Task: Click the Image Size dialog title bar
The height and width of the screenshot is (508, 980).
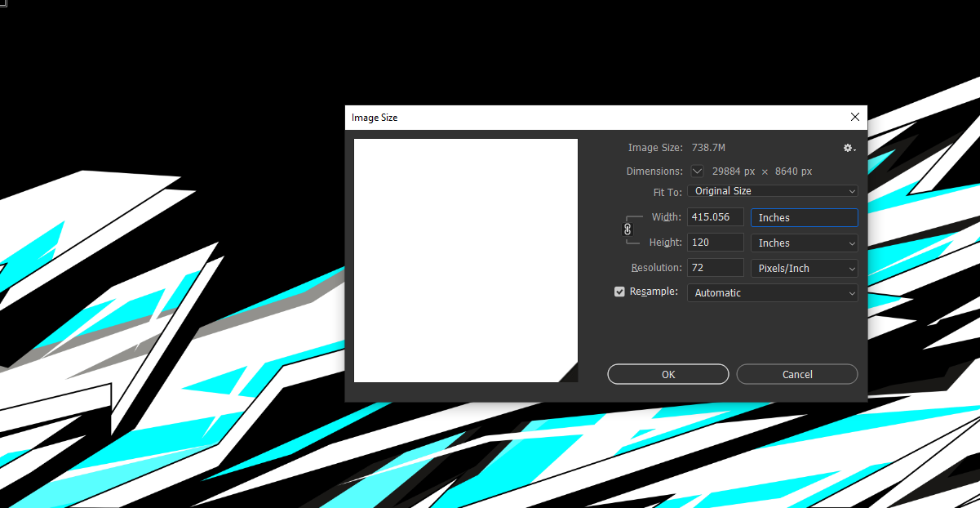Action: click(571, 117)
